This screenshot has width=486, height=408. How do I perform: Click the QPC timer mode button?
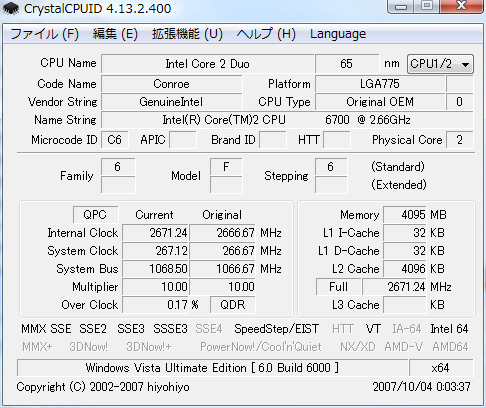(95, 215)
